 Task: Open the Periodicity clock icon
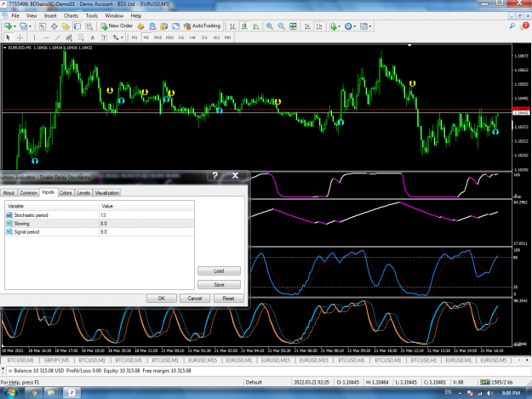[x=348, y=26]
